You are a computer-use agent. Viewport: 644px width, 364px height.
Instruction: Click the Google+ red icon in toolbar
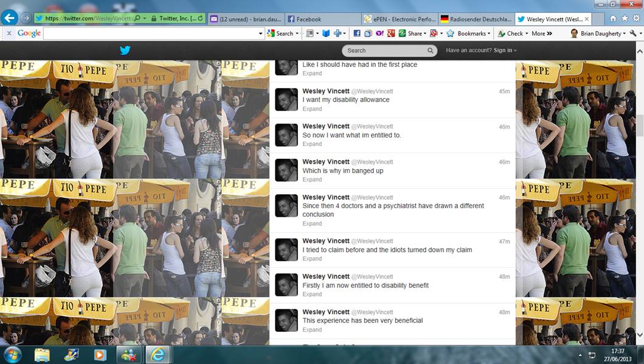point(390,33)
